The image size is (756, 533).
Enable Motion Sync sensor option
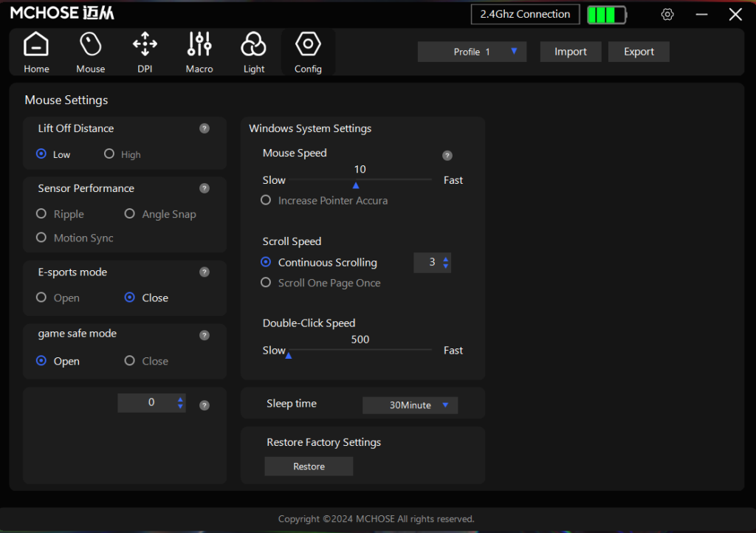[x=41, y=238]
